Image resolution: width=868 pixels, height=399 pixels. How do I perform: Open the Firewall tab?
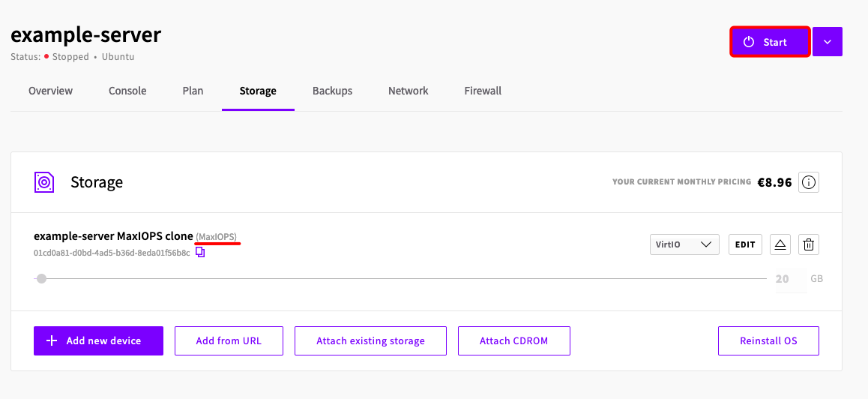click(483, 91)
